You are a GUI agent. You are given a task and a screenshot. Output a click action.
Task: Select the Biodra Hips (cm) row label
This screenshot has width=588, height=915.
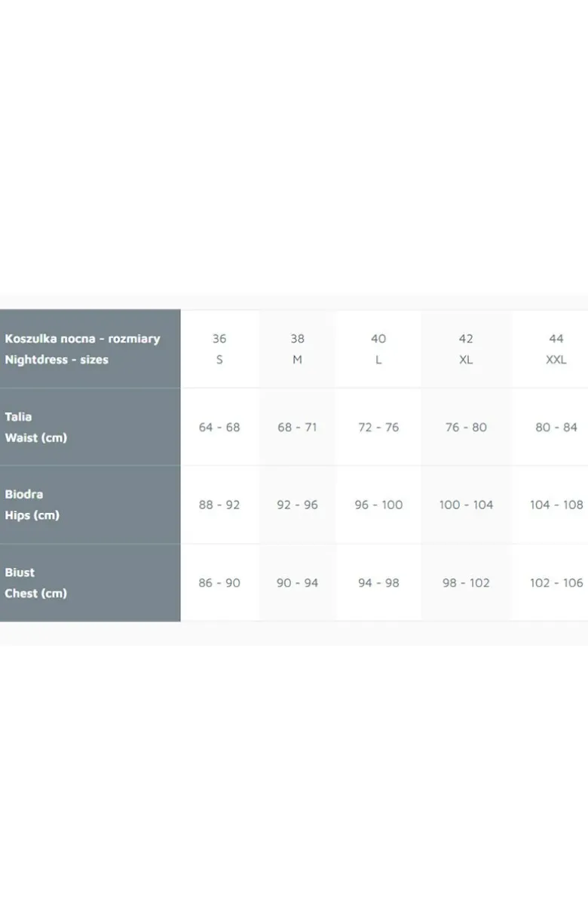pos(32,505)
